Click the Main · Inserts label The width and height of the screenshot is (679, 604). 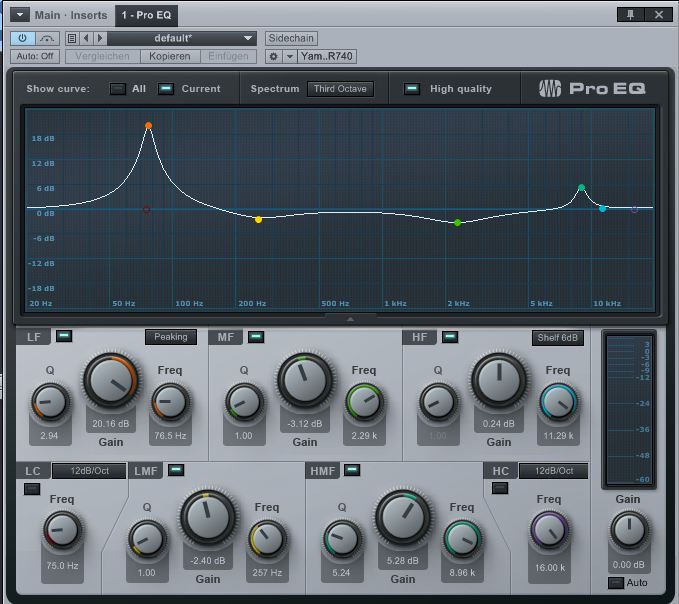tap(71, 16)
